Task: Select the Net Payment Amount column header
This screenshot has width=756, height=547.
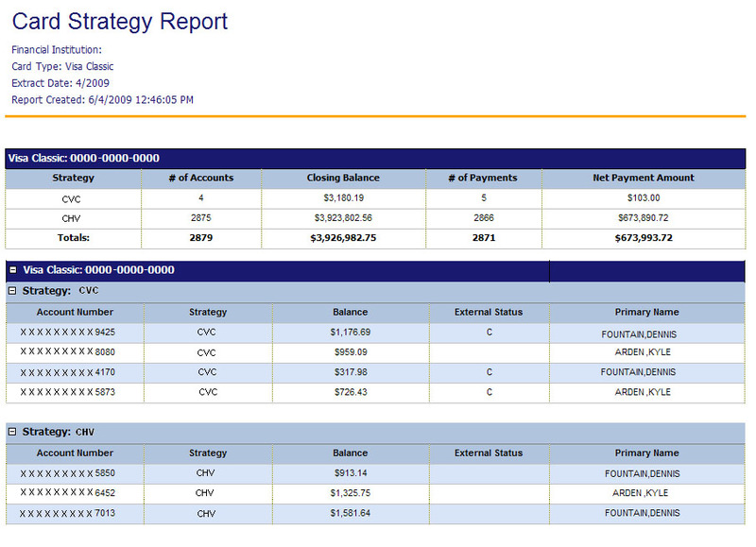Action: [x=643, y=178]
